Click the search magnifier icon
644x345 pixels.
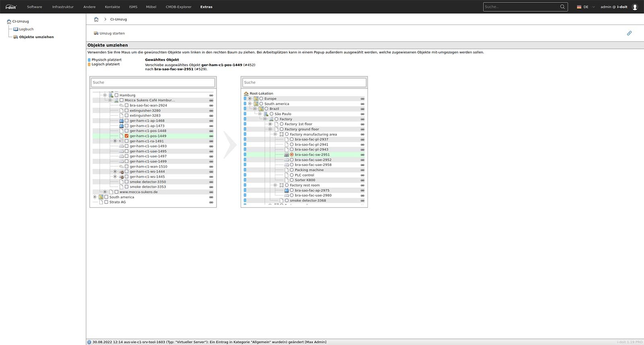click(562, 7)
